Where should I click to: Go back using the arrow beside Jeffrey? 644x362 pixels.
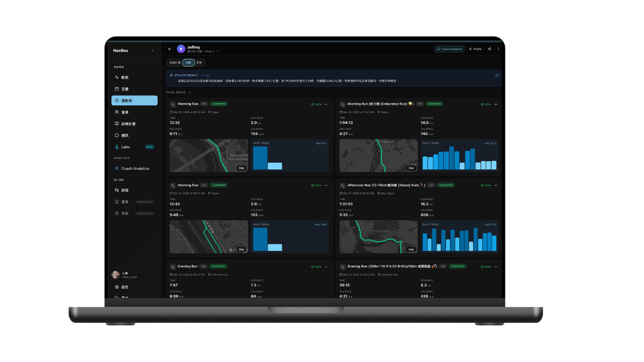[170, 49]
